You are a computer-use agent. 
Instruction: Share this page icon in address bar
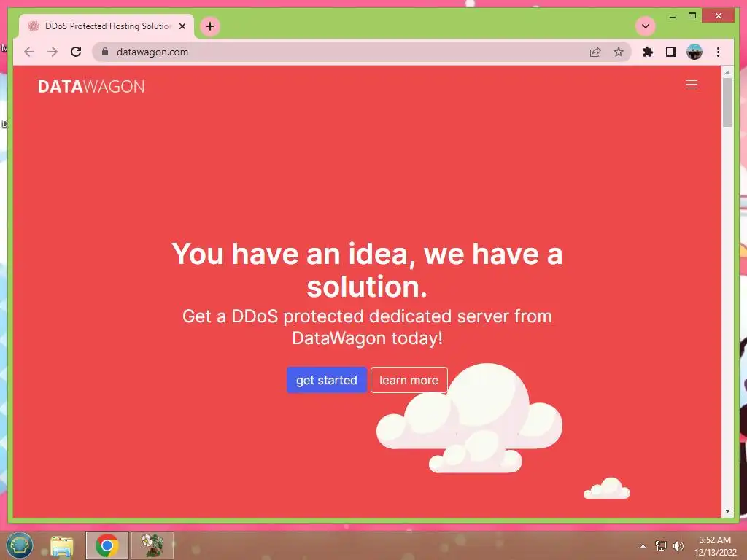click(595, 52)
